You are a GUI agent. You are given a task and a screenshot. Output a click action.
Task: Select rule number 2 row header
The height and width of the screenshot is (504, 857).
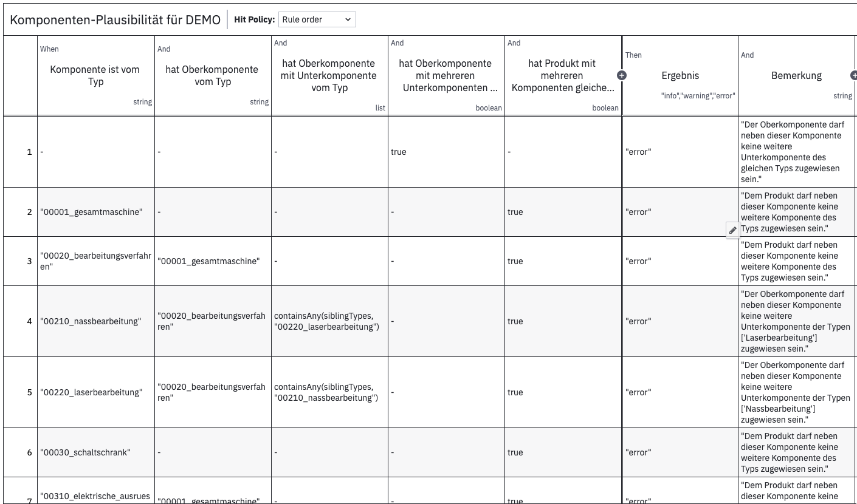(21, 212)
